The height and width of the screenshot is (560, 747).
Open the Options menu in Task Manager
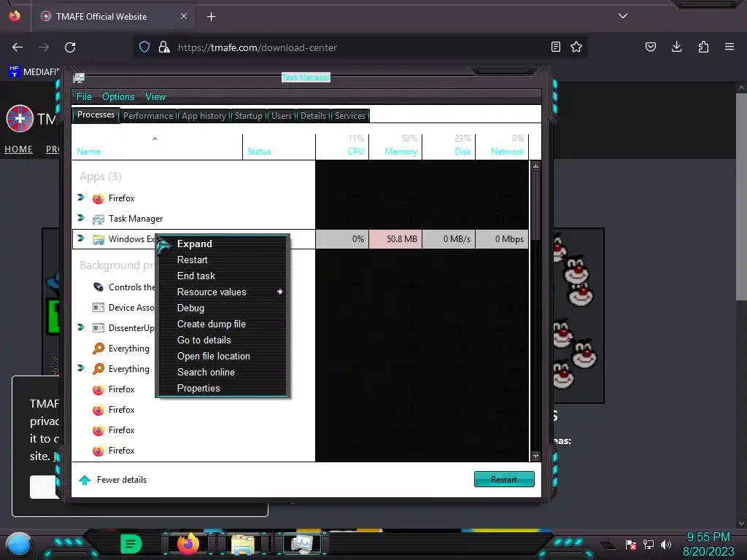coord(118,97)
